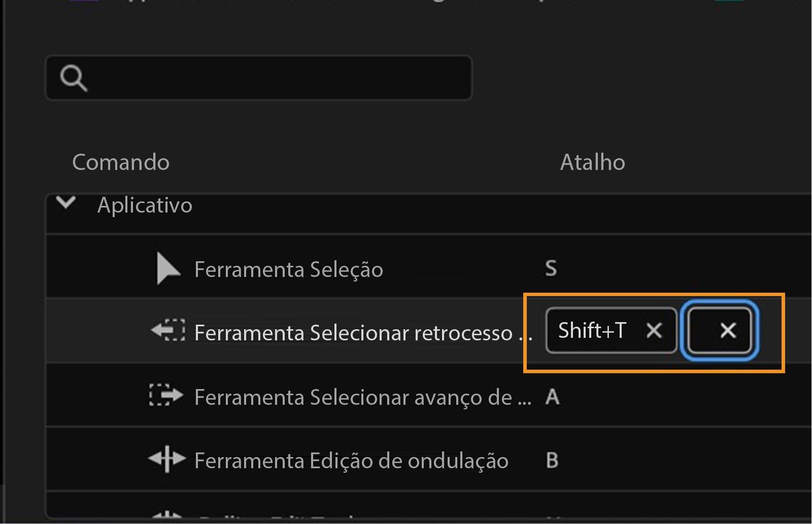The width and height of the screenshot is (812, 524).
Task: Open the Aplicativo command group header
Action: click(x=145, y=205)
